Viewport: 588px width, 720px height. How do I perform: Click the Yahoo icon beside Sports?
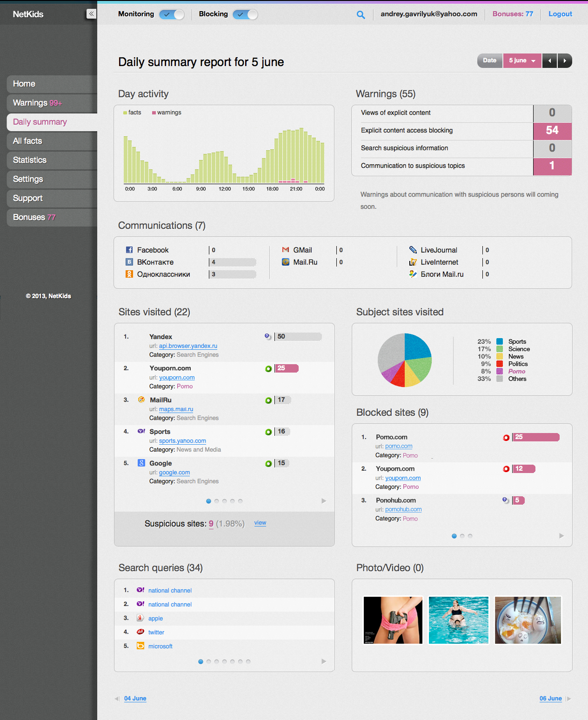pyautogui.click(x=141, y=431)
